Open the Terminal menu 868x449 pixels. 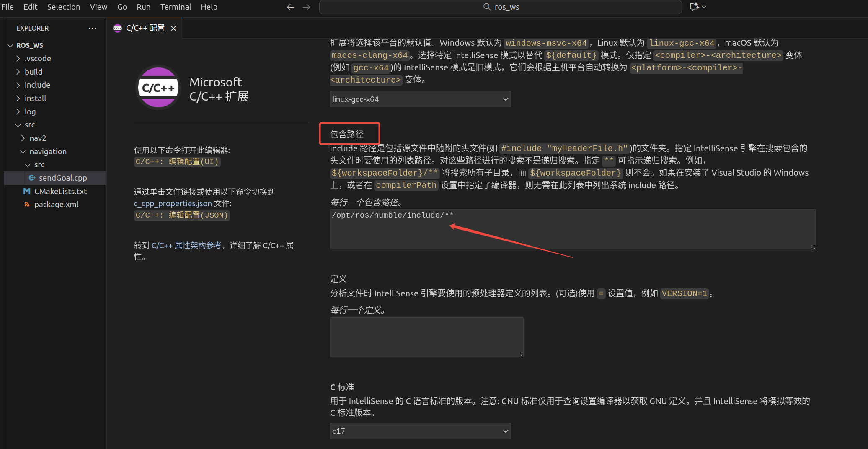tap(176, 7)
